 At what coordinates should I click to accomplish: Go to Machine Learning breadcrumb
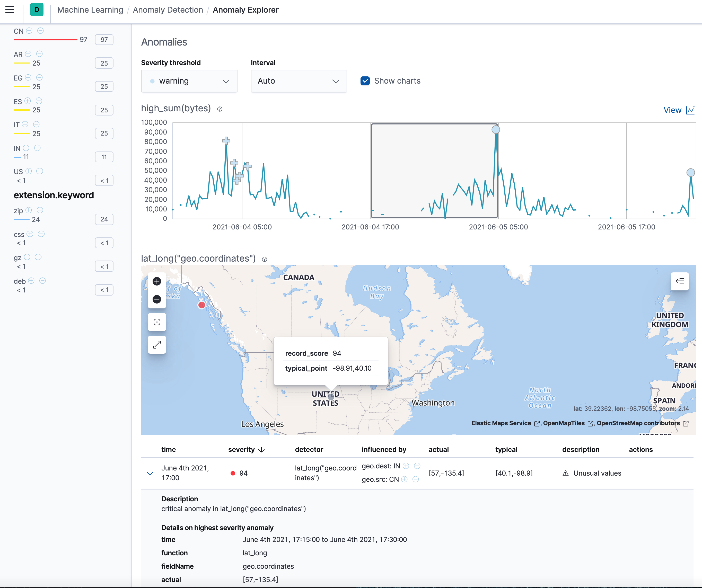pos(90,10)
